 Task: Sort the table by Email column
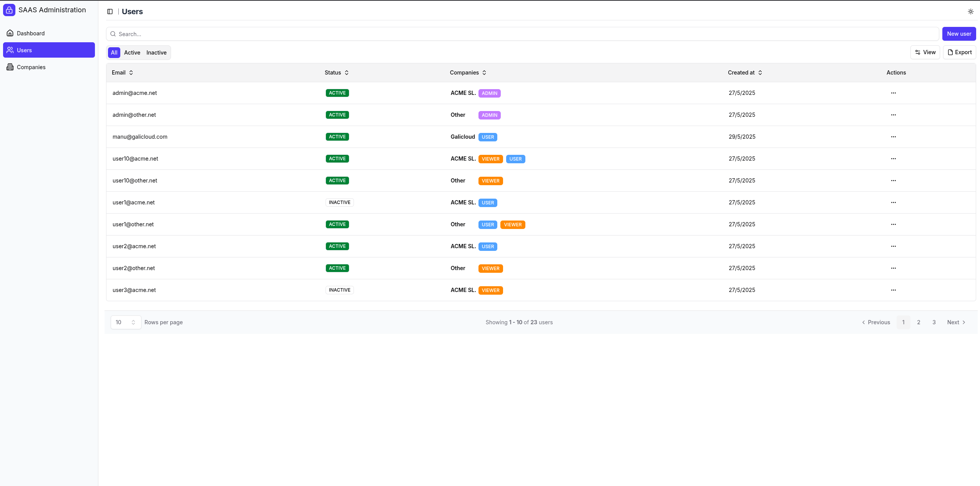pyautogui.click(x=123, y=73)
